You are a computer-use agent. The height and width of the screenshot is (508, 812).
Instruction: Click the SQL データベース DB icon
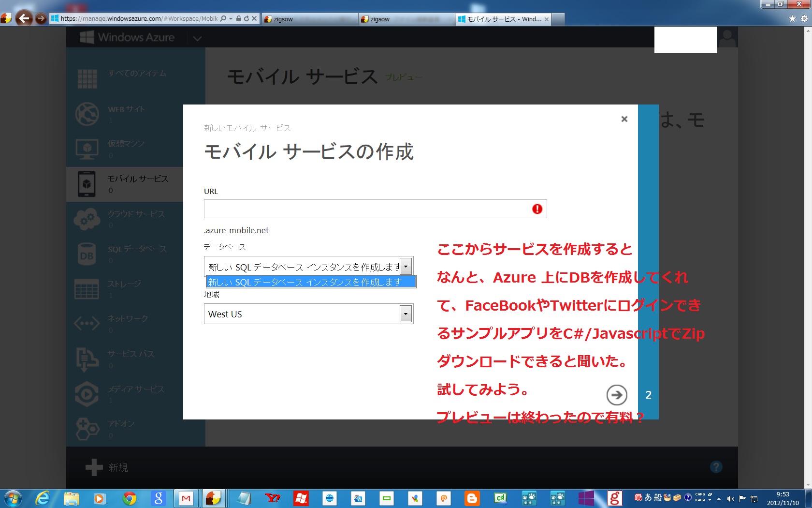pos(87,255)
